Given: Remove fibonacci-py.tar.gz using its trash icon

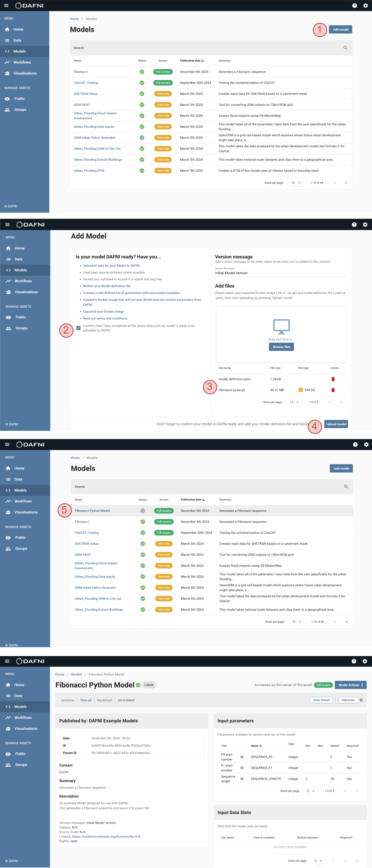Looking at the screenshot, I should coord(333,390).
